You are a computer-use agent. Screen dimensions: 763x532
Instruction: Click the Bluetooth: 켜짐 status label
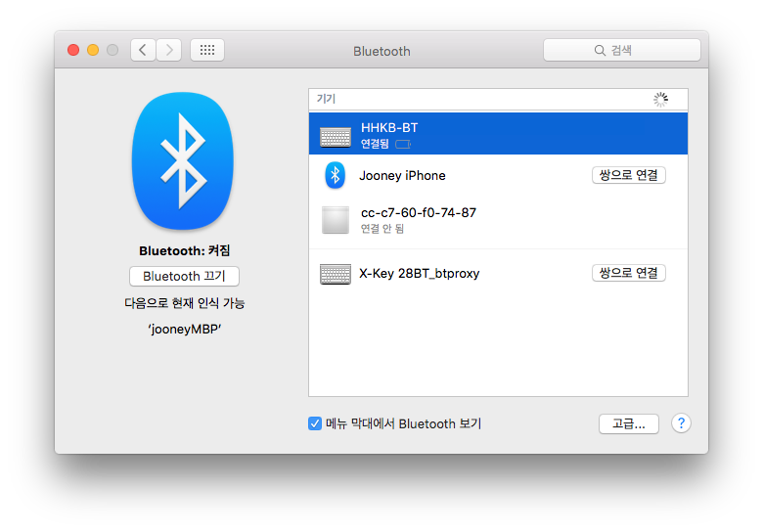click(x=185, y=251)
